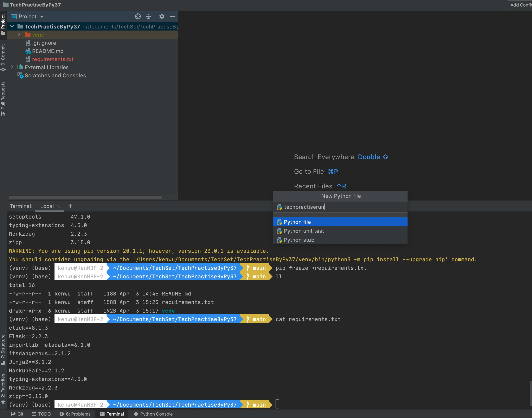Click the locate/select opened file crosshair icon
Viewport: 532px width, 418px height.
click(x=138, y=16)
